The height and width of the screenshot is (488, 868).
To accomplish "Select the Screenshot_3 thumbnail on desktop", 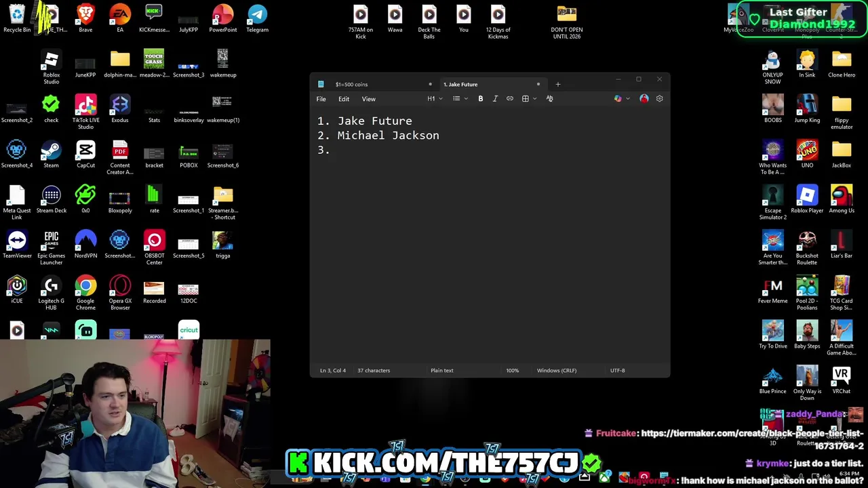I will tap(189, 68).
